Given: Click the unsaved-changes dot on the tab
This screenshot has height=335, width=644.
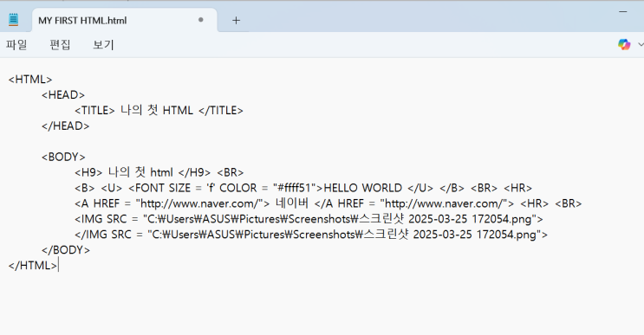Looking at the screenshot, I should (x=200, y=20).
